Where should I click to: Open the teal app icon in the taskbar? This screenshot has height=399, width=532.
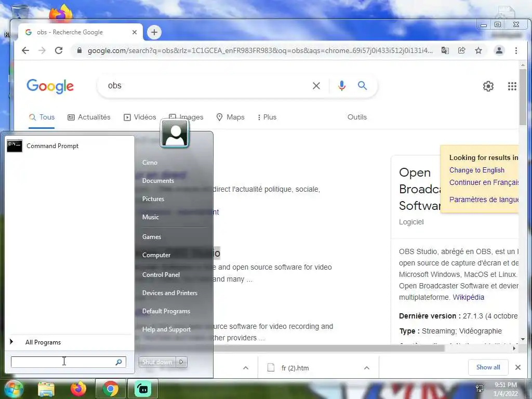pos(143,389)
